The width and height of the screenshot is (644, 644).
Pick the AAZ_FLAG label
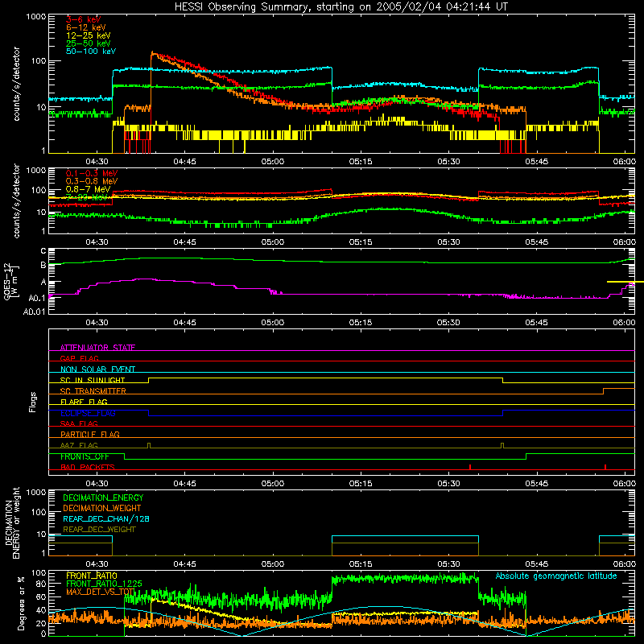coord(79,445)
